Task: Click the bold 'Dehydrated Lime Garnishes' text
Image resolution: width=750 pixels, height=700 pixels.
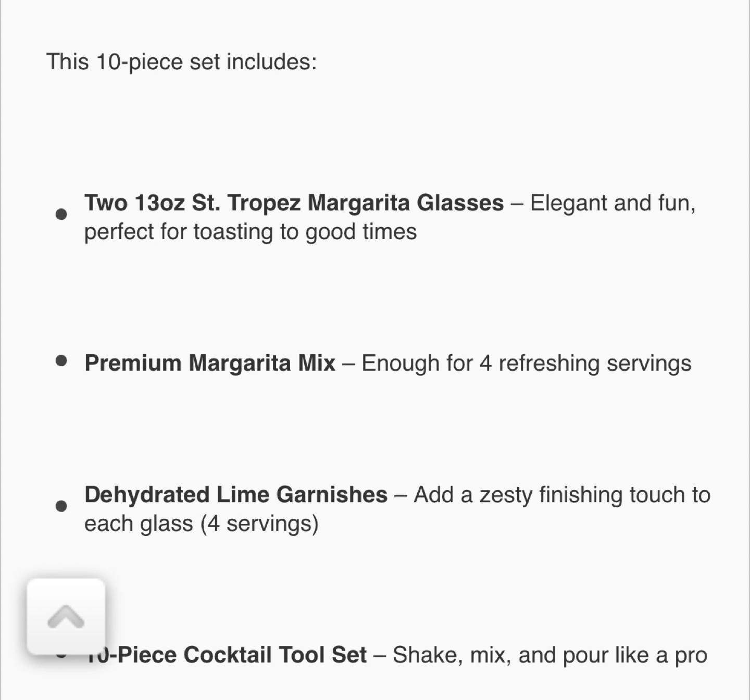Action: click(x=236, y=495)
